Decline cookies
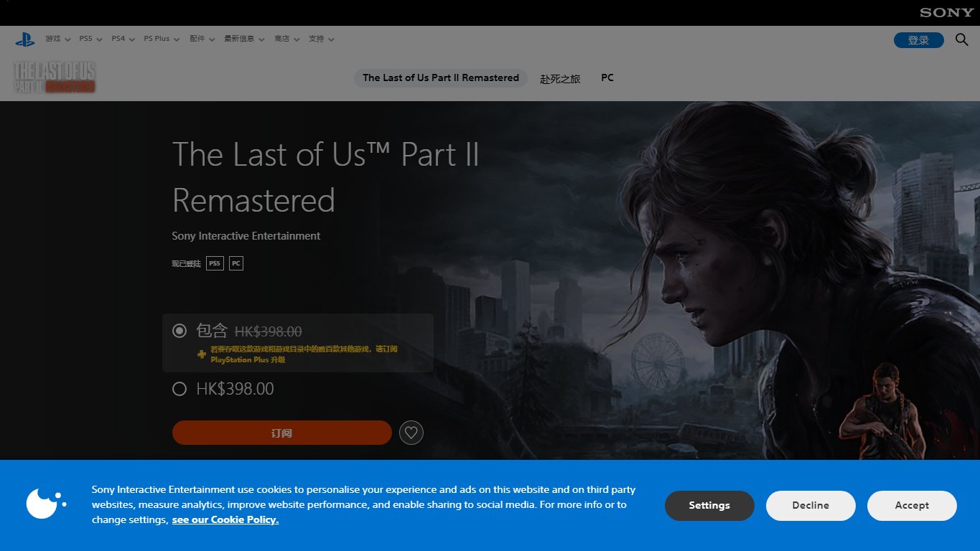 coord(811,506)
